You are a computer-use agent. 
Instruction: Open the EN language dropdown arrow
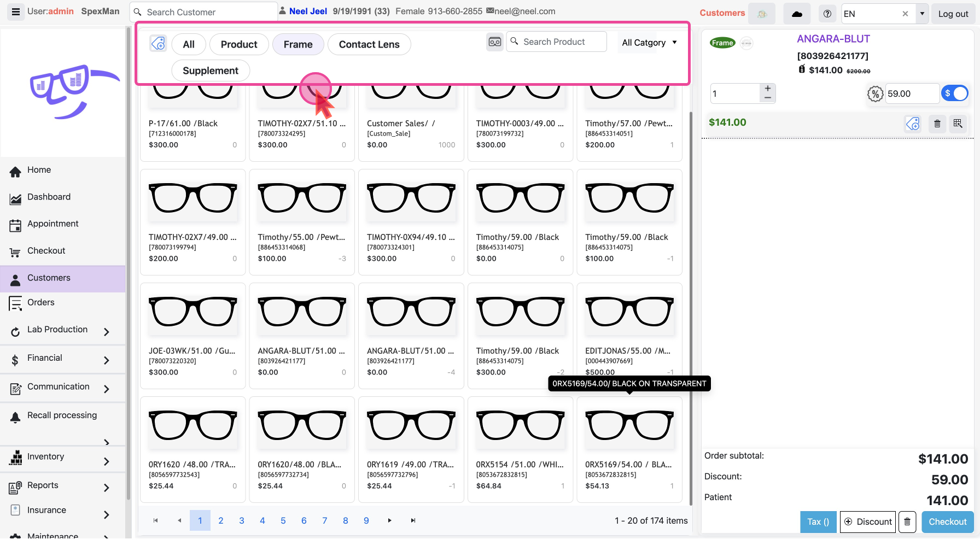[922, 14]
